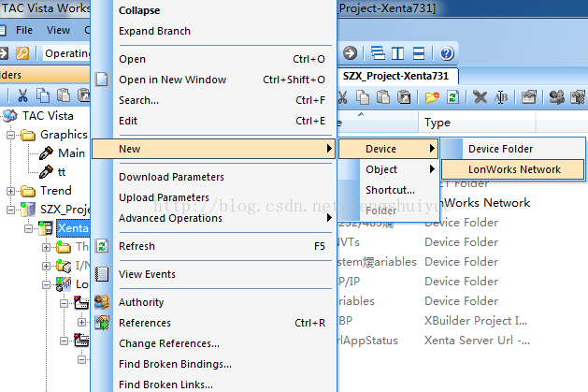This screenshot has height=392, width=588.
Task: Open the View menu
Action: 58,30
